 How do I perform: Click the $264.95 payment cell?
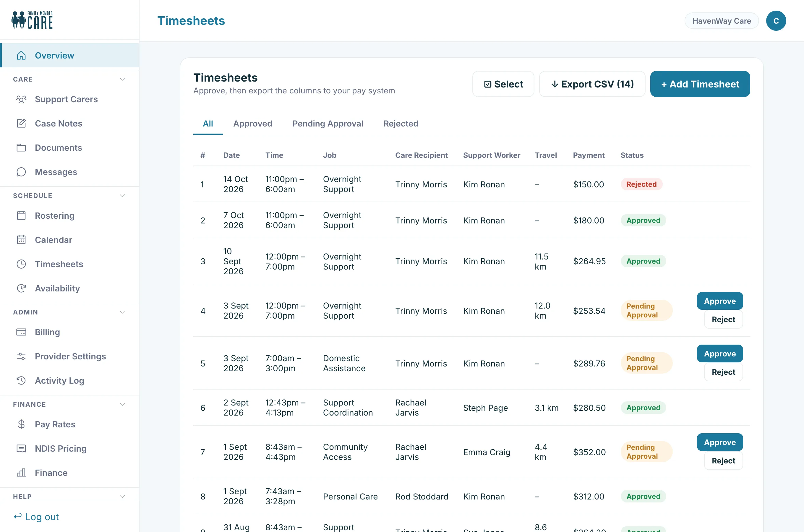[589, 261]
